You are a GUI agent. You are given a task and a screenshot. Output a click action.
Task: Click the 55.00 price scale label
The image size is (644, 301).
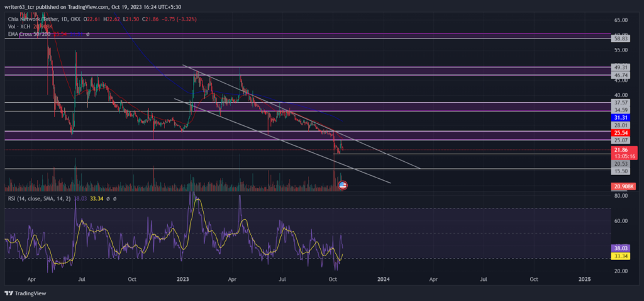pos(621,50)
